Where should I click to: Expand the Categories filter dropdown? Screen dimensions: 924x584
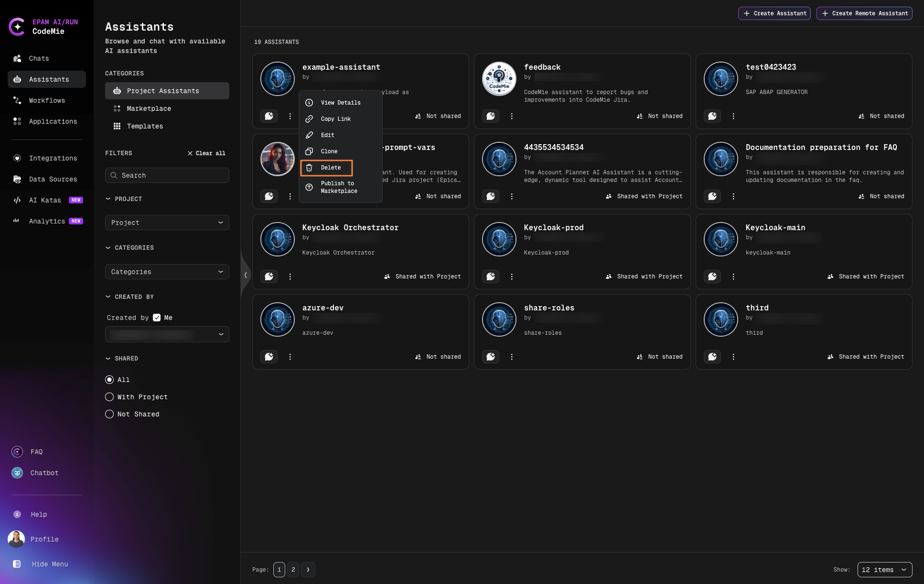point(167,272)
